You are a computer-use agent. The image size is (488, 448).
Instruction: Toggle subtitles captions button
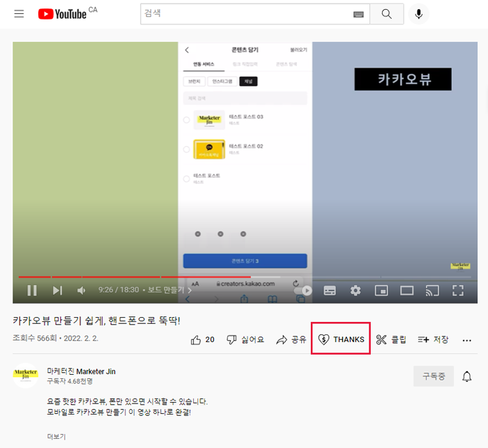[330, 291]
